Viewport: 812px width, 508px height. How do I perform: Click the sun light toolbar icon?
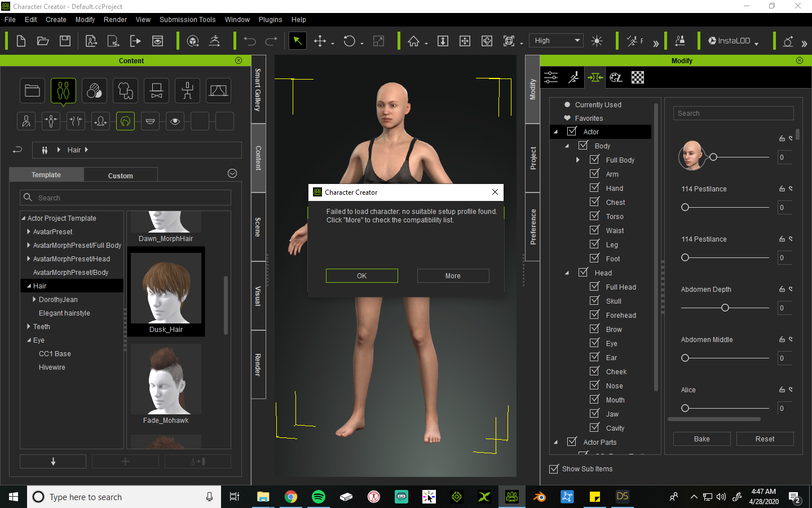pyautogui.click(x=597, y=41)
